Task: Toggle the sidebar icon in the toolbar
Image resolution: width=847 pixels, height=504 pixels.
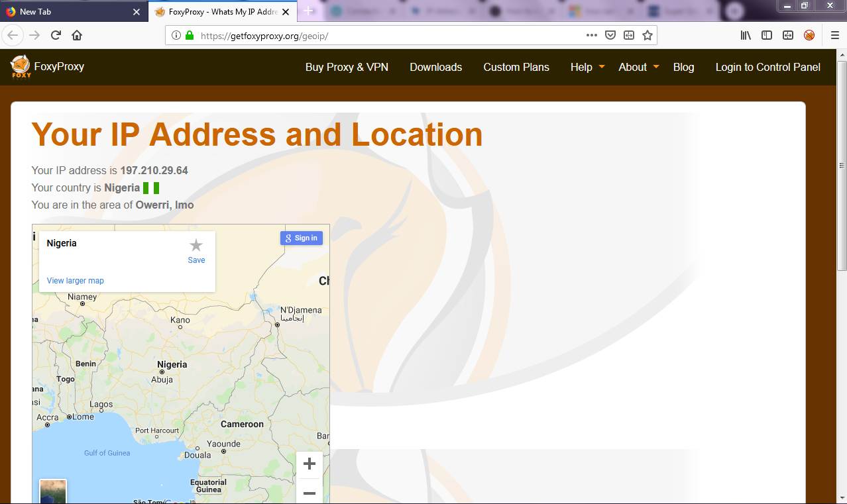Action: click(x=767, y=35)
